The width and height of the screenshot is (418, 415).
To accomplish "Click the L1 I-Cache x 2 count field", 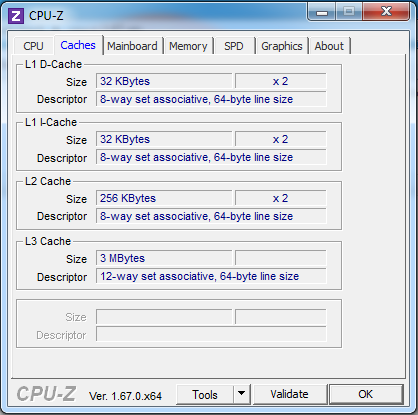I will (x=281, y=139).
